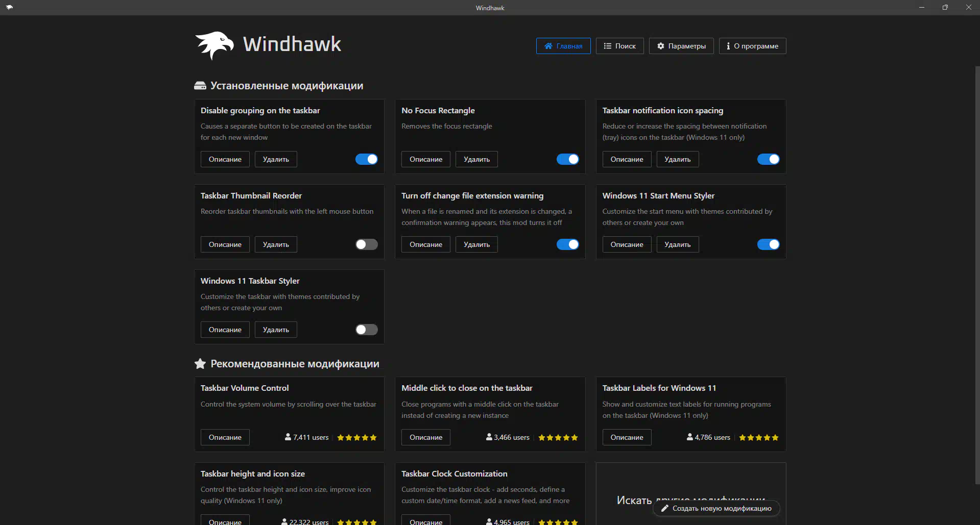Click the installed mods drive icon

(x=200, y=86)
